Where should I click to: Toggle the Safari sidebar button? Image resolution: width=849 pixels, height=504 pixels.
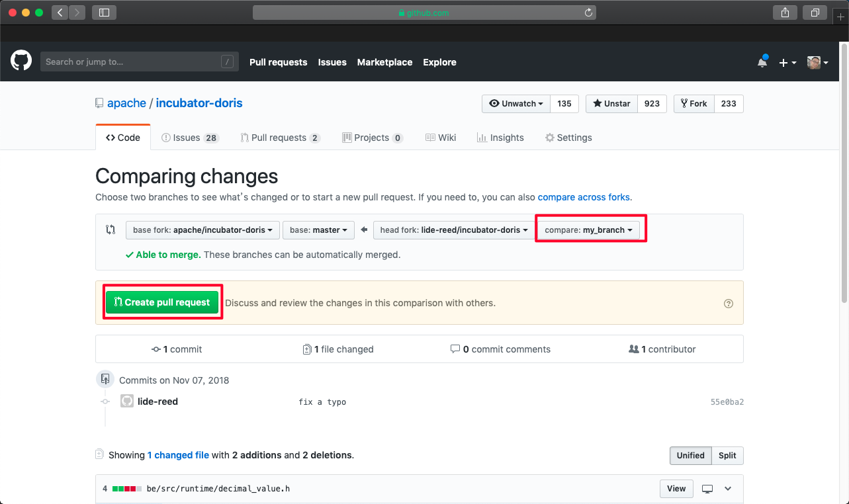[x=104, y=12]
